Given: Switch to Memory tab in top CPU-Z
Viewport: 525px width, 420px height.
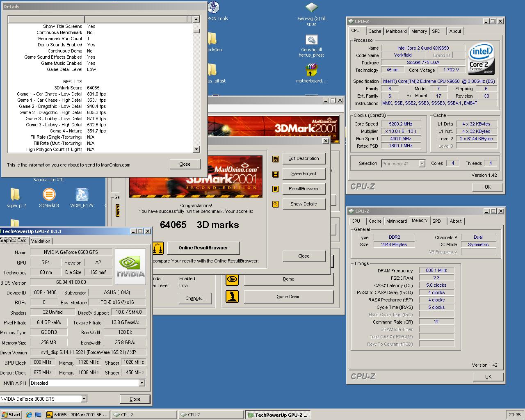Looking at the screenshot, I should click(419, 31).
